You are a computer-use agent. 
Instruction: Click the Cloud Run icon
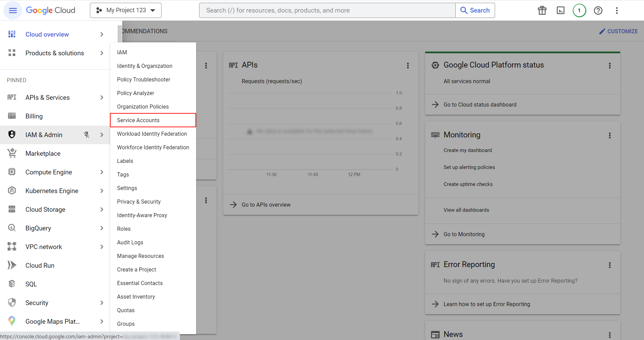12,265
